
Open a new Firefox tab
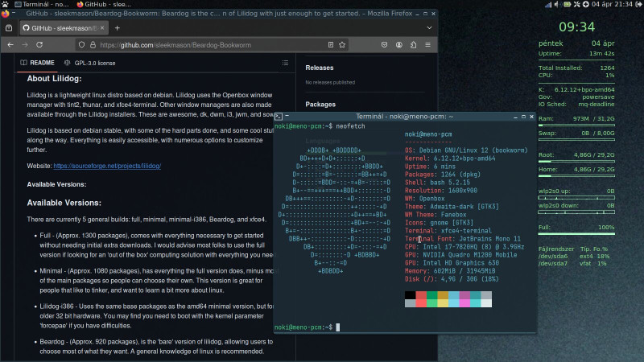[x=117, y=28]
